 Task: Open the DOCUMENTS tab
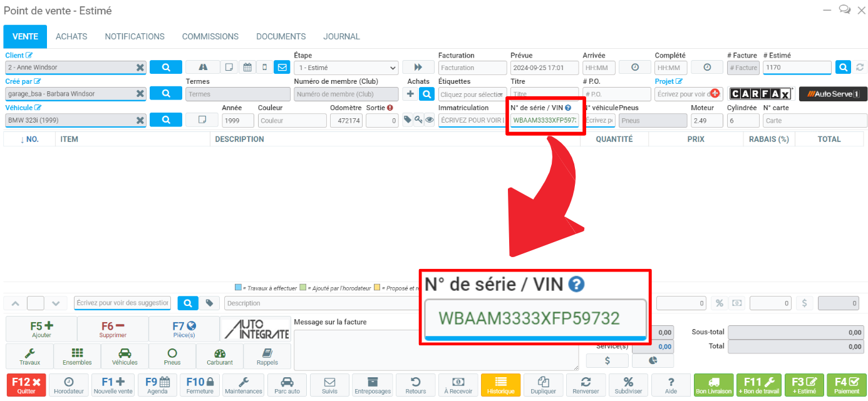[x=281, y=36]
